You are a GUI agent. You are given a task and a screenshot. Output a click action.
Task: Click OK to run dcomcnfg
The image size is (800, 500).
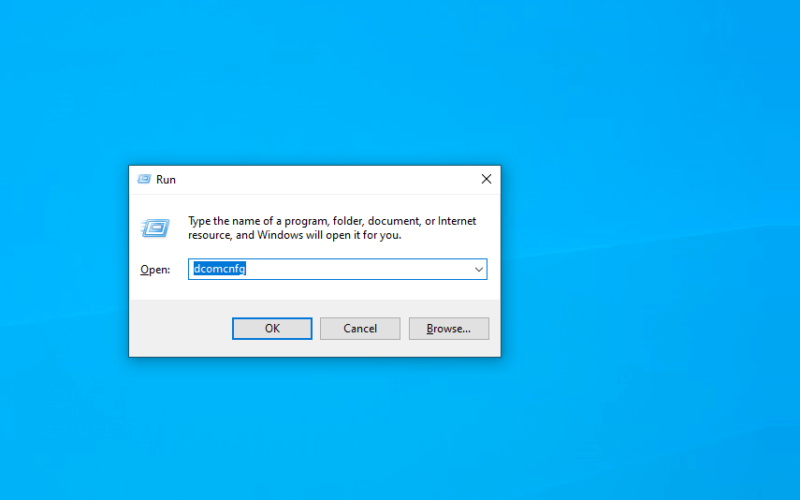tap(272, 329)
